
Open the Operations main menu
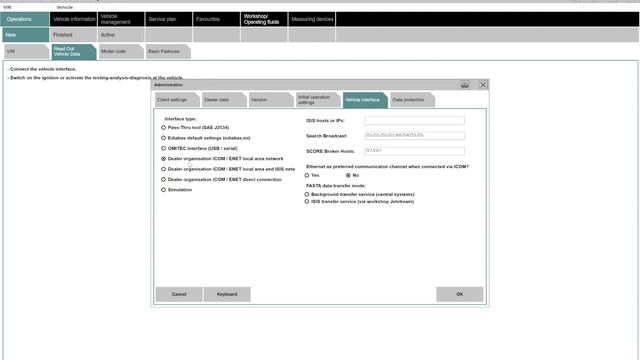(25, 19)
